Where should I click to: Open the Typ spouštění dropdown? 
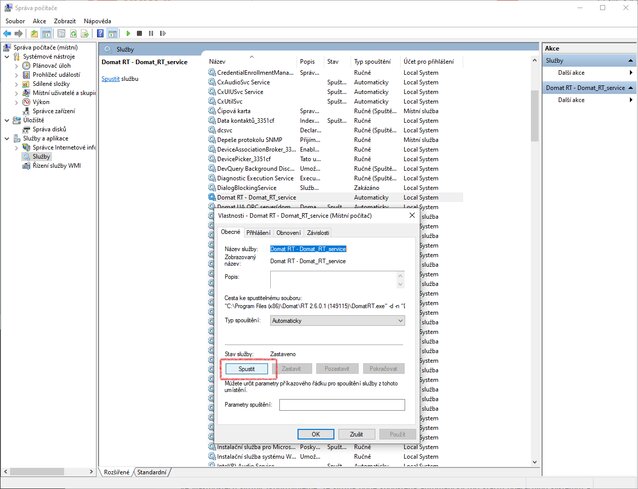(337, 320)
